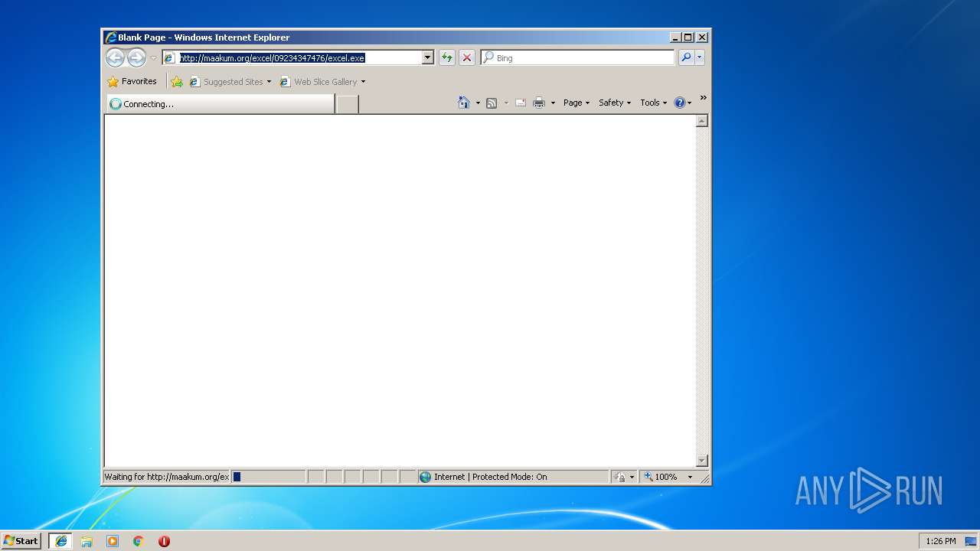980x551 pixels.
Task: Click the vertical scrollbar down arrow
Action: click(702, 460)
